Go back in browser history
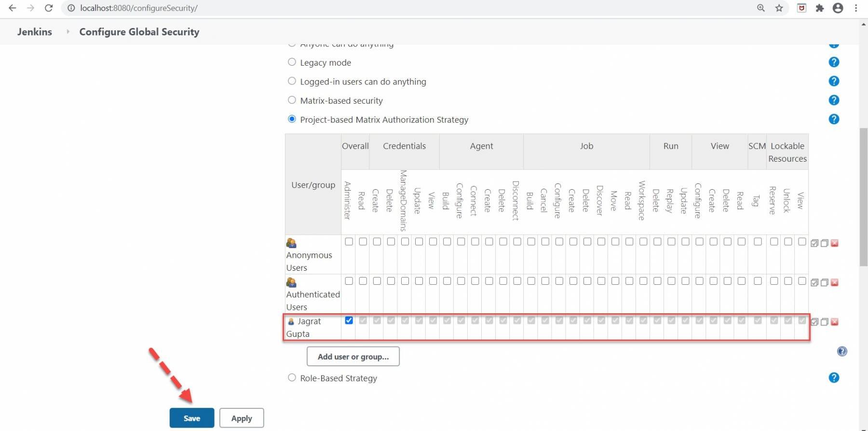This screenshot has width=868, height=431. [x=13, y=8]
